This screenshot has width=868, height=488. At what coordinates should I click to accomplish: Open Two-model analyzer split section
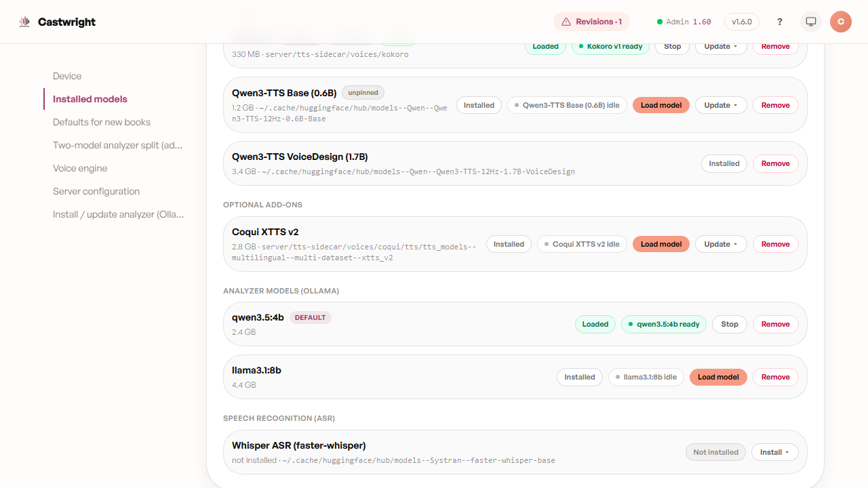tap(118, 145)
